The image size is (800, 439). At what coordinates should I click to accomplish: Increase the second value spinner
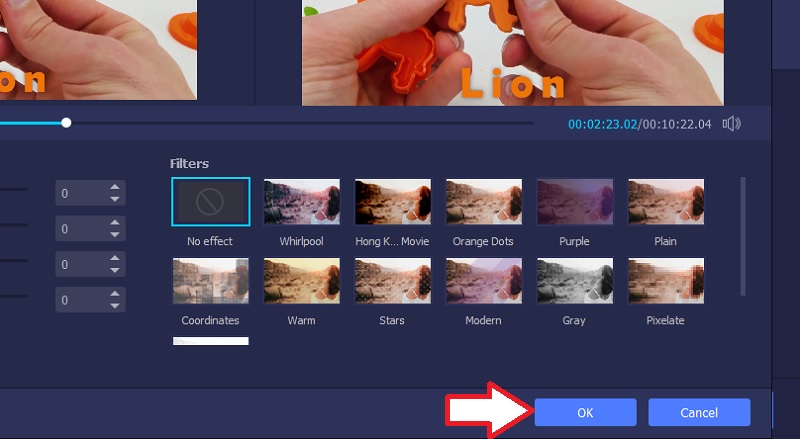(x=115, y=223)
